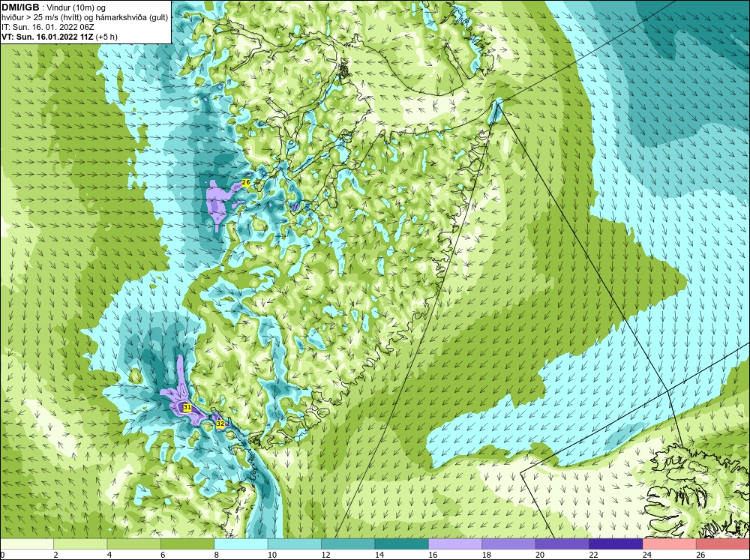Click the scale value 8
The width and height of the screenshot is (750, 560).
click(217, 555)
